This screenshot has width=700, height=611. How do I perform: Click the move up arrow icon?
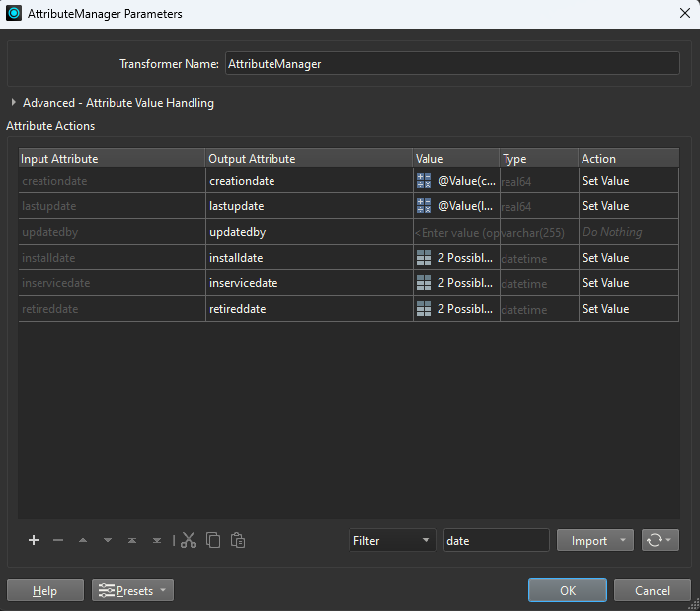click(x=83, y=540)
